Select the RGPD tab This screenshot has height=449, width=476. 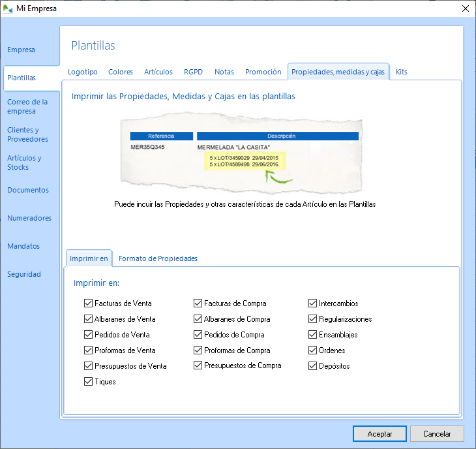(194, 72)
